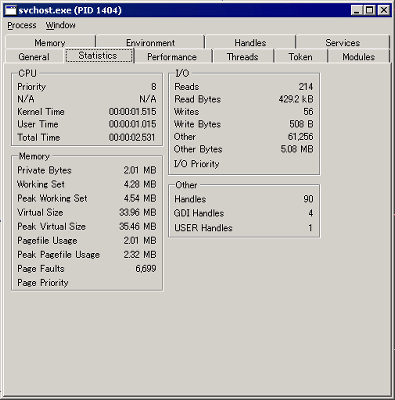Viewport: 395px width, 400px height.
Task: Click the Private Bytes label
Action: tap(44, 170)
